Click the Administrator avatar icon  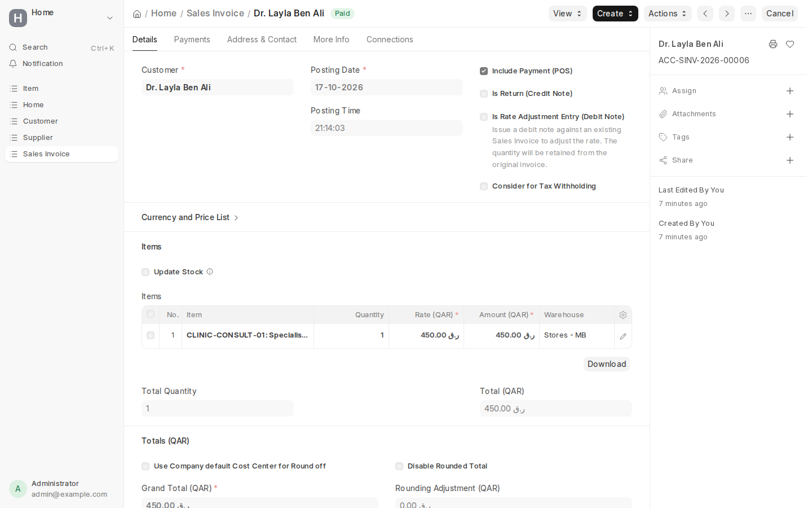click(x=18, y=489)
